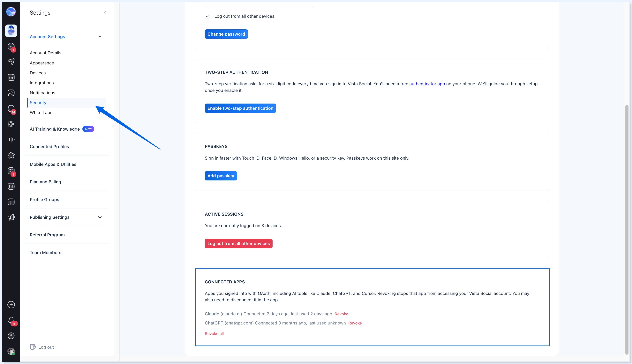Viewport: 632px width, 364px height.
Task: Click the user avatar at bottom left
Action: 11,352
